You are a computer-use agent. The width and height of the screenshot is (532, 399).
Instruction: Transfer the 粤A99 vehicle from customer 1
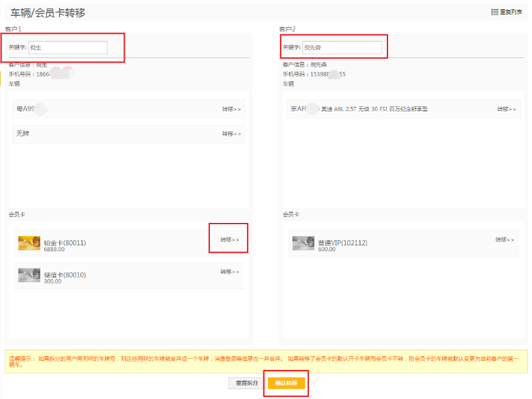231,109
